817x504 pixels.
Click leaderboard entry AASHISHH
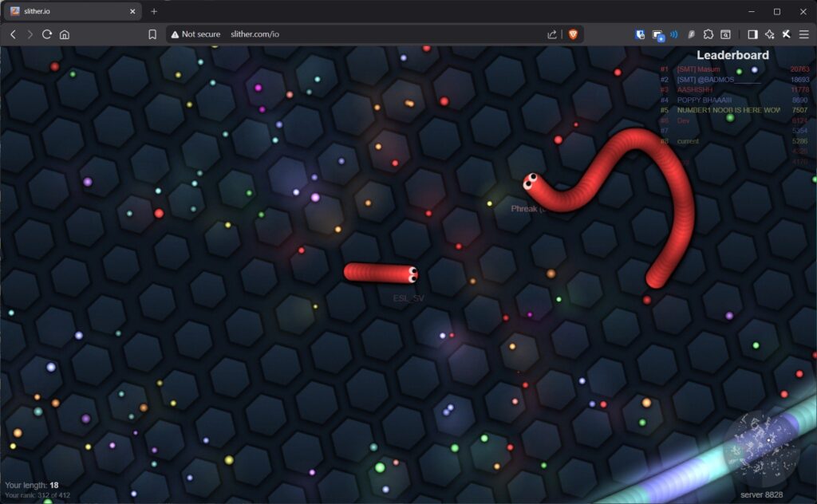(x=695, y=89)
